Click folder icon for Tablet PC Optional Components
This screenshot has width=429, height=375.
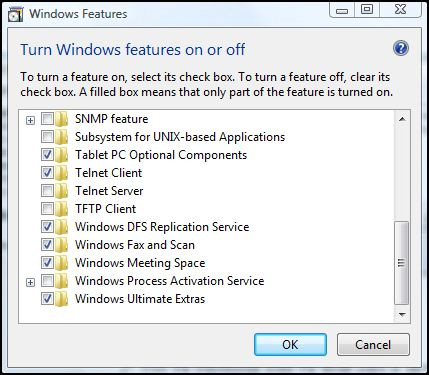coord(62,155)
